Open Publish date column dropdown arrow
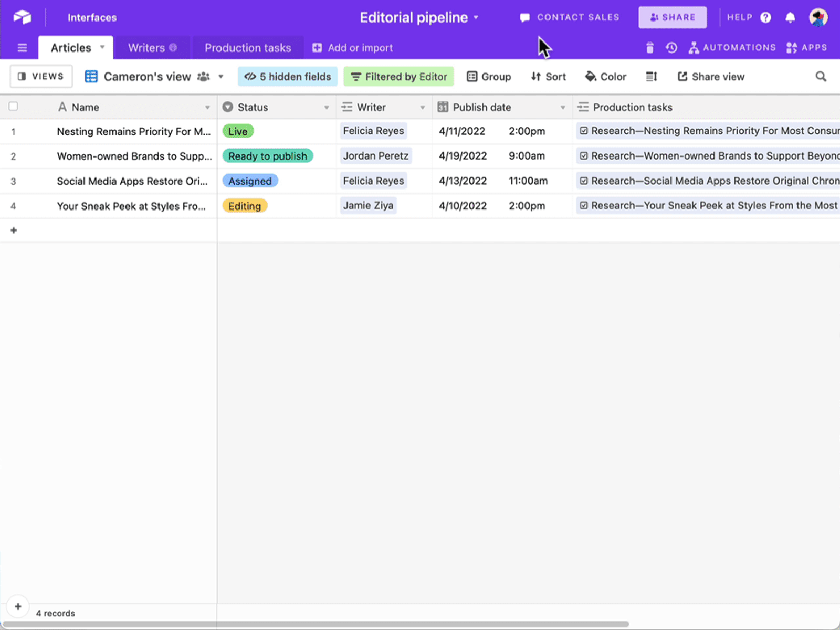This screenshot has height=630, width=840. [562, 108]
